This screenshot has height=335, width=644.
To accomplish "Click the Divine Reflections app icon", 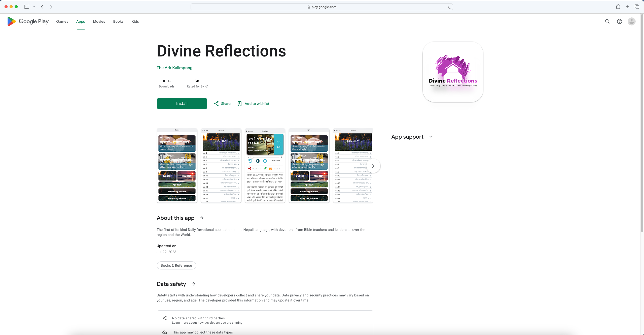I will click(453, 72).
